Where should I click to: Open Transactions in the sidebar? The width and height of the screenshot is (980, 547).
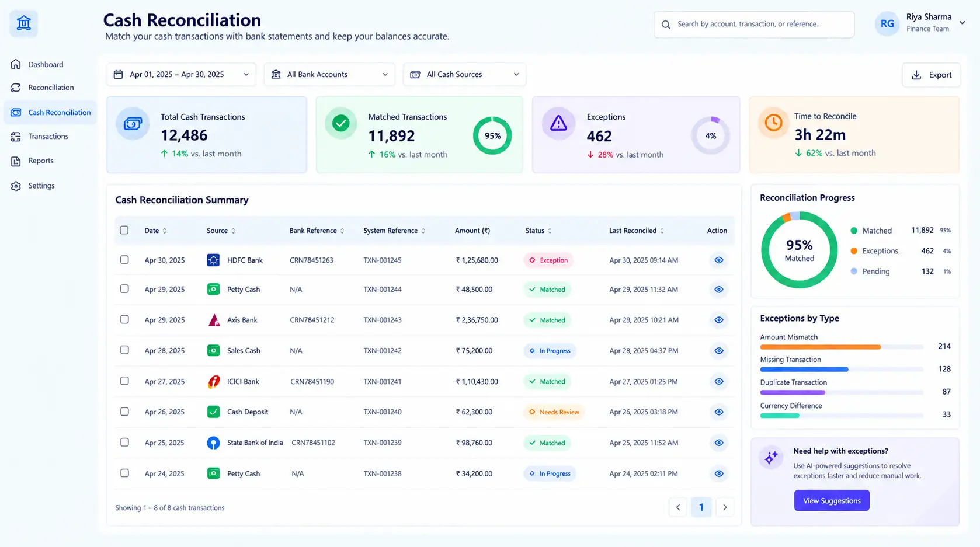[50, 136]
